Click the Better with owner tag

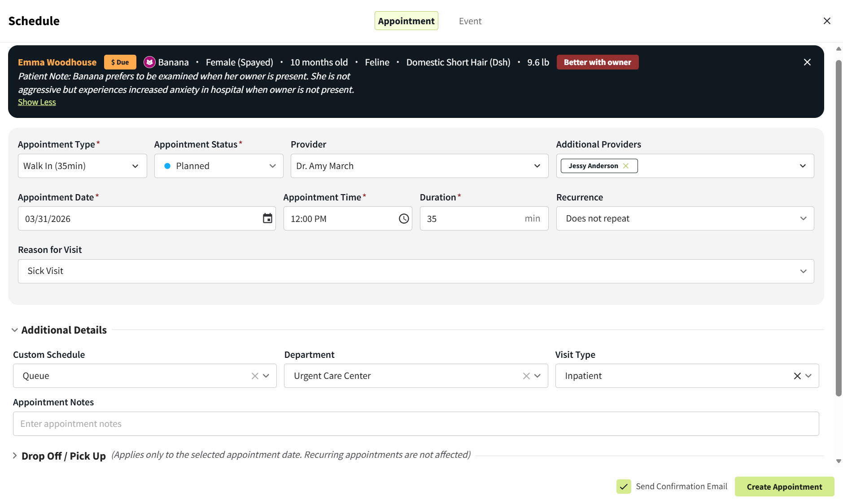(x=598, y=62)
